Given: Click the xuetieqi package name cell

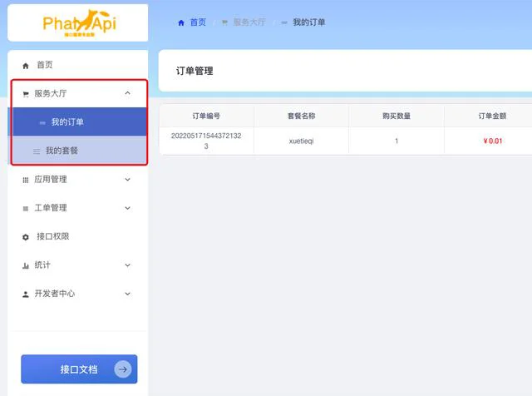Looking at the screenshot, I should 301,141.
